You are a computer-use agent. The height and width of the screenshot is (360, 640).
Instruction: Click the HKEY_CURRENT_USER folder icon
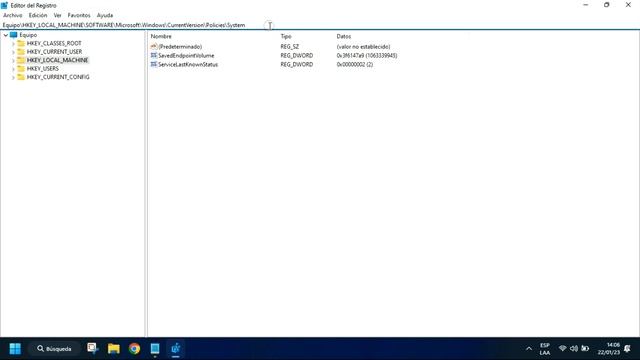(x=21, y=52)
